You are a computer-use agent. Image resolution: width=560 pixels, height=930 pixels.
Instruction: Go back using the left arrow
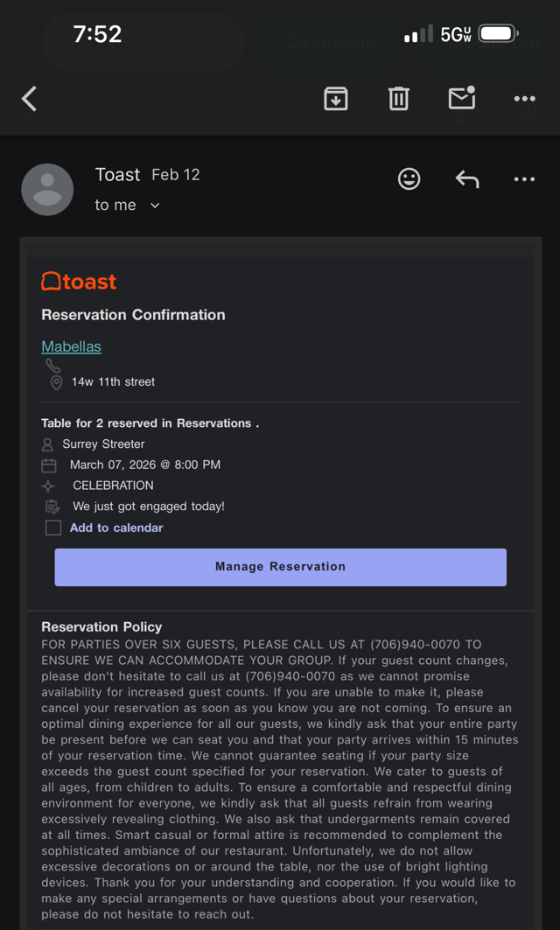click(x=30, y=99)
